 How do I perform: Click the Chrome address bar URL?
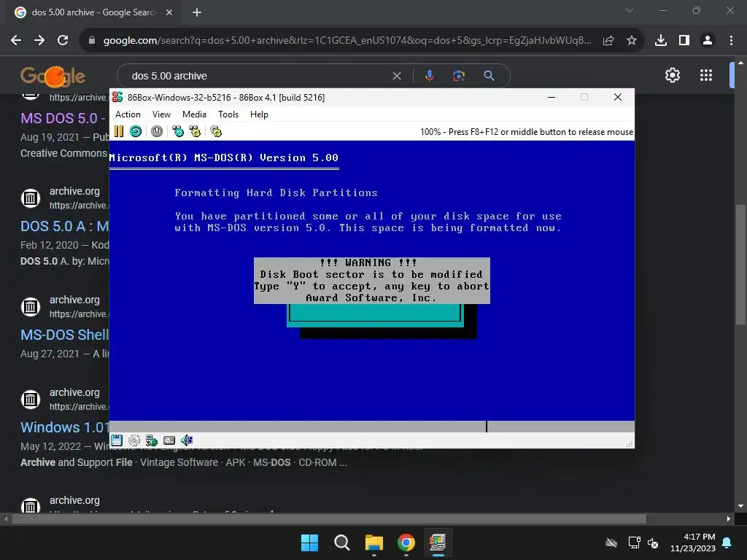tap(347, 41)
